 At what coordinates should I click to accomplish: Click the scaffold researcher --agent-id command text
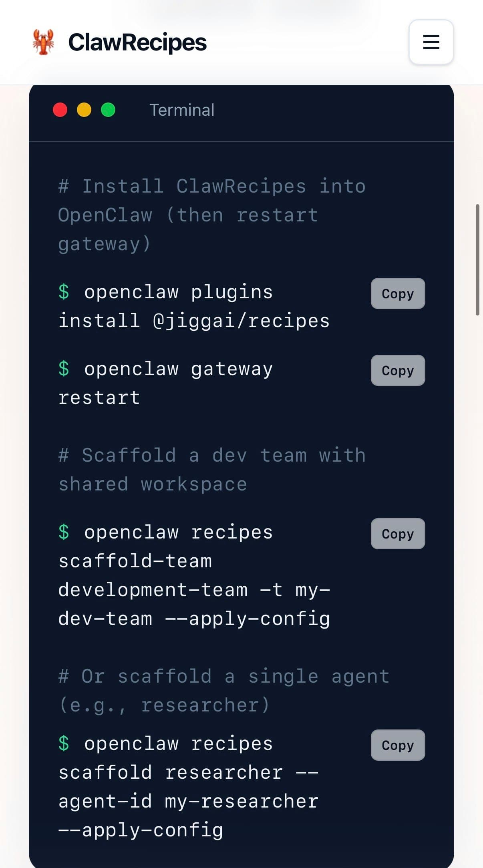(x=188, y=787)
